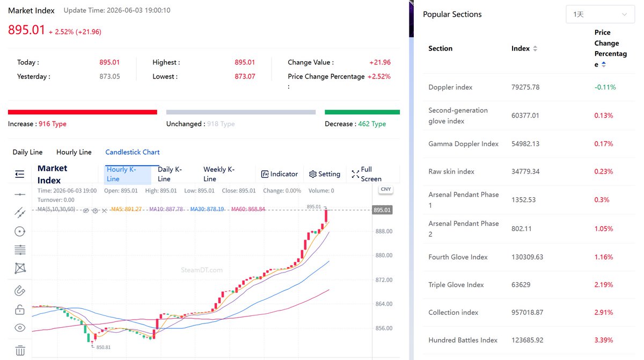This screenshot has width=644, height=360.
Task: Collapse the drawing toolbar with the top-left menu icon
Action: coord(20,174)
